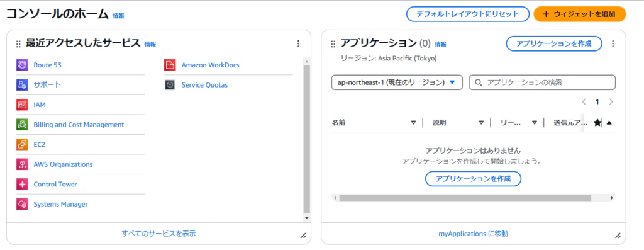Open the Systems Manager link
Screen dimensions: 644x250
pyautogui.click(x=60, y=204)
